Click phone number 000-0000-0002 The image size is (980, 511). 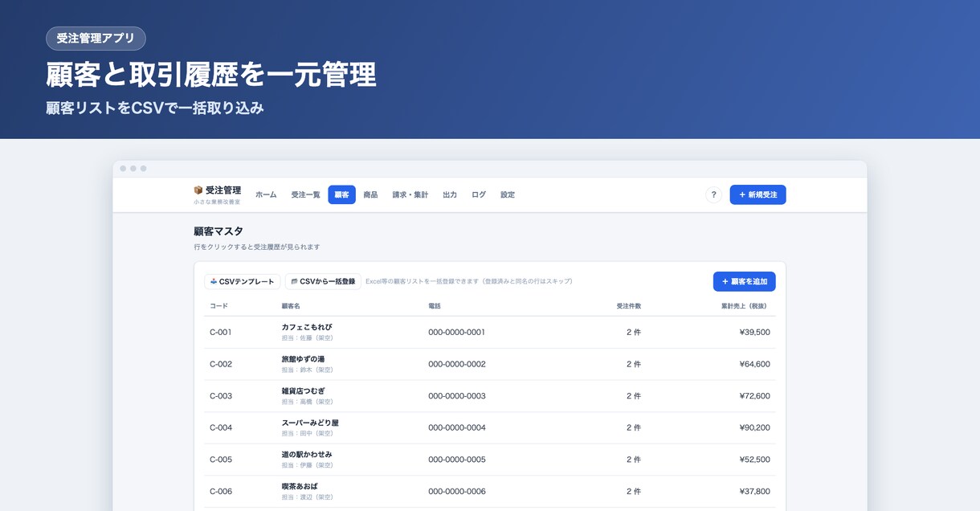click(457, 364)
